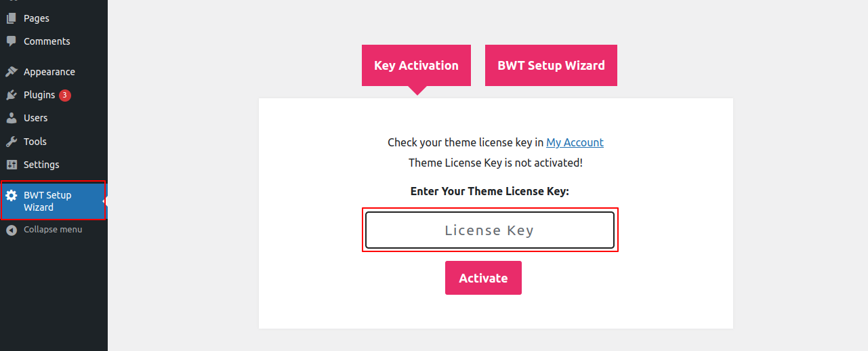Click the Users person icon
The height and width of the screenshot is (351, 868).
11,118
